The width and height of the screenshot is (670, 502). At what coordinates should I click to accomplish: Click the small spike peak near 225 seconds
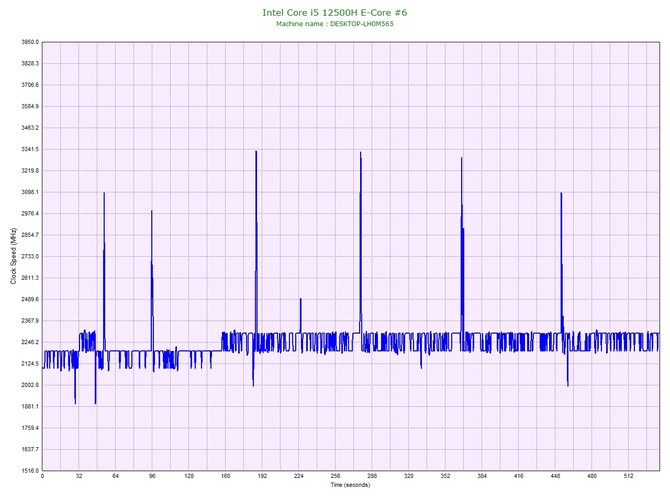[300, 299]
